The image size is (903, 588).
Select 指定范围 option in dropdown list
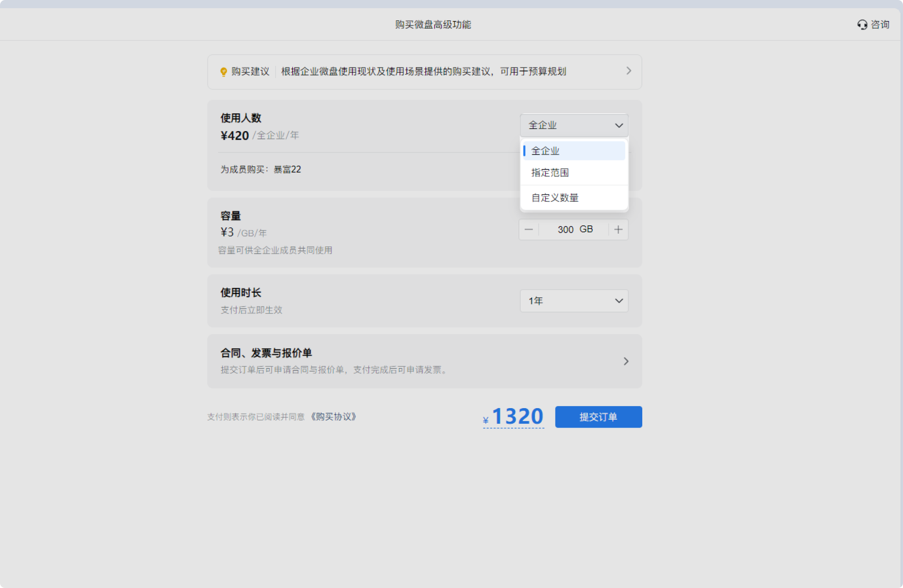coord(574,173)
